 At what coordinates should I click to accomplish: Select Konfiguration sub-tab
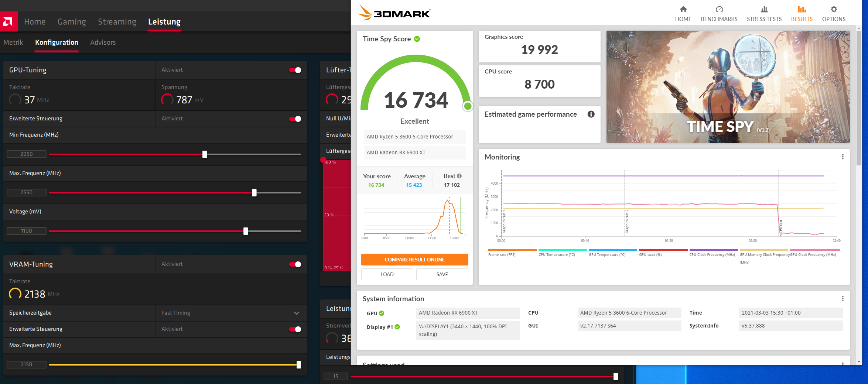[57, 42]
